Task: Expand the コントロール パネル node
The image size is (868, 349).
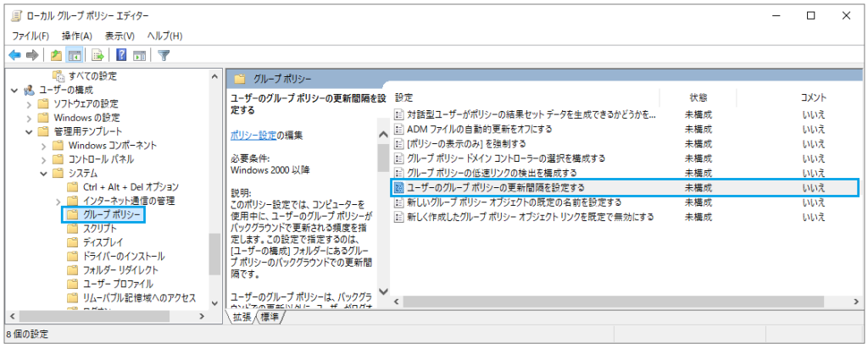Action: pyautogui.click(x=44, y=159)
